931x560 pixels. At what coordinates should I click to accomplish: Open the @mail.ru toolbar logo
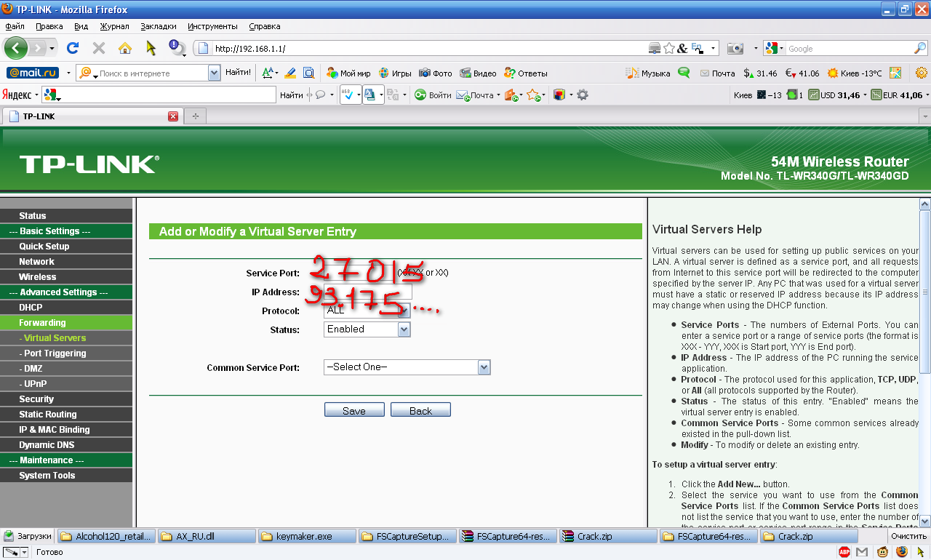[x=33, y=73]
